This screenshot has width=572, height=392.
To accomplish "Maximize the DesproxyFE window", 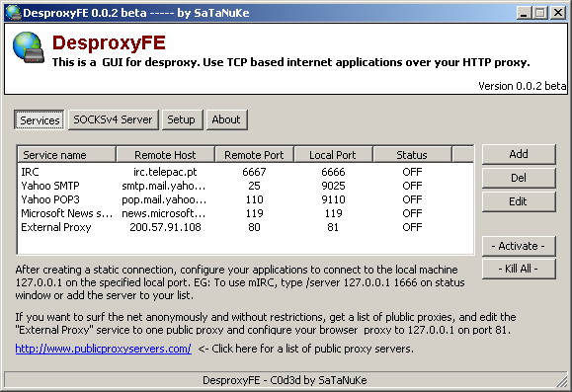I will 540,13.
